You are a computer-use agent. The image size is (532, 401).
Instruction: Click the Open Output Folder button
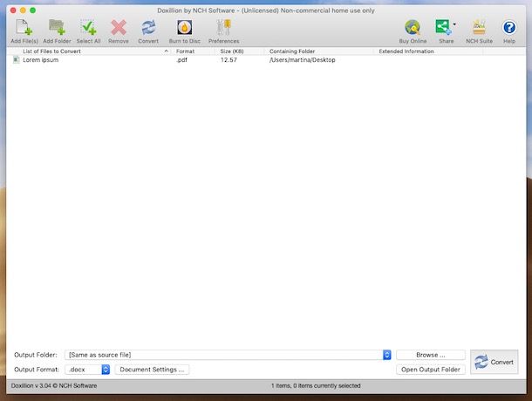[431, 370]
